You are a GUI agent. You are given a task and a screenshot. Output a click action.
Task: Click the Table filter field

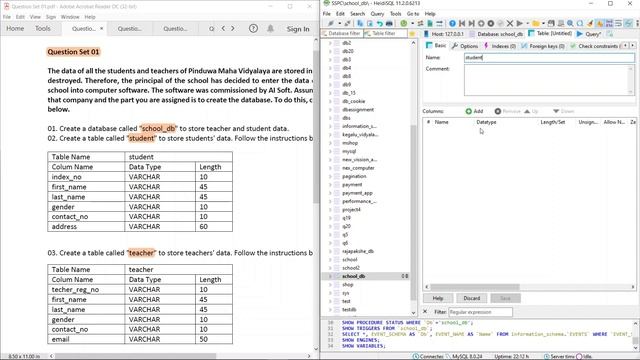coord(385,33)
